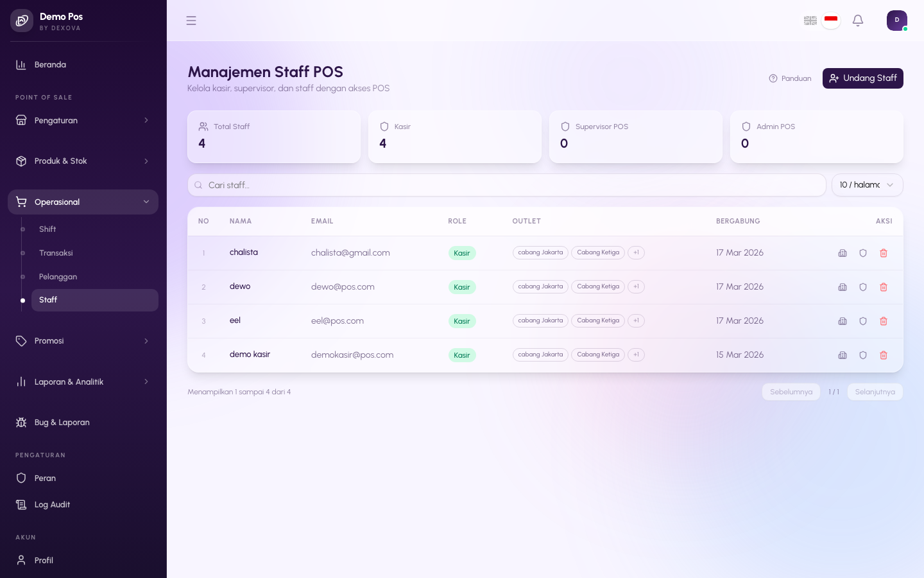Viewport: 924px width, 578px height.
Task: Open the Shift submenu item
Action: pos(95,229)
